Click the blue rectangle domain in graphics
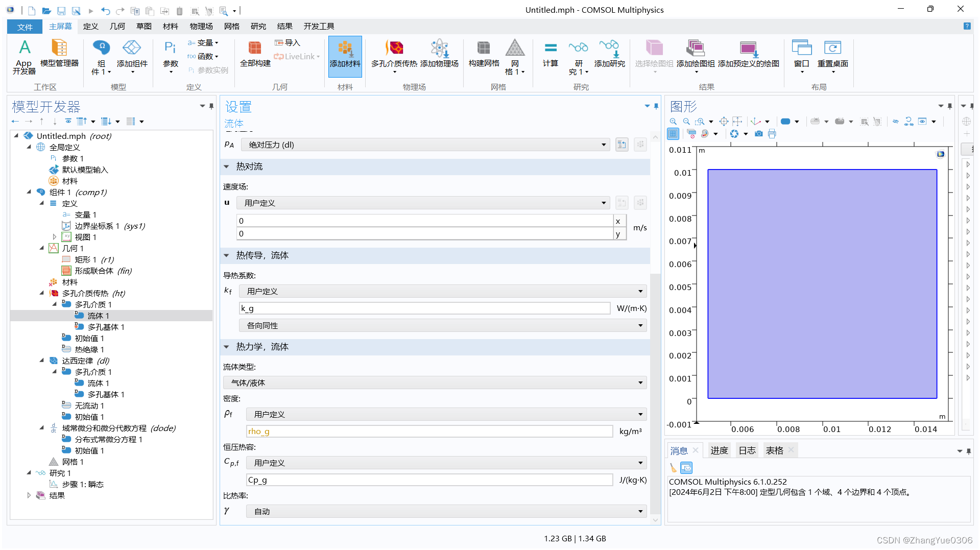Viewport: 980px width, 550px height. coord(822,284)
